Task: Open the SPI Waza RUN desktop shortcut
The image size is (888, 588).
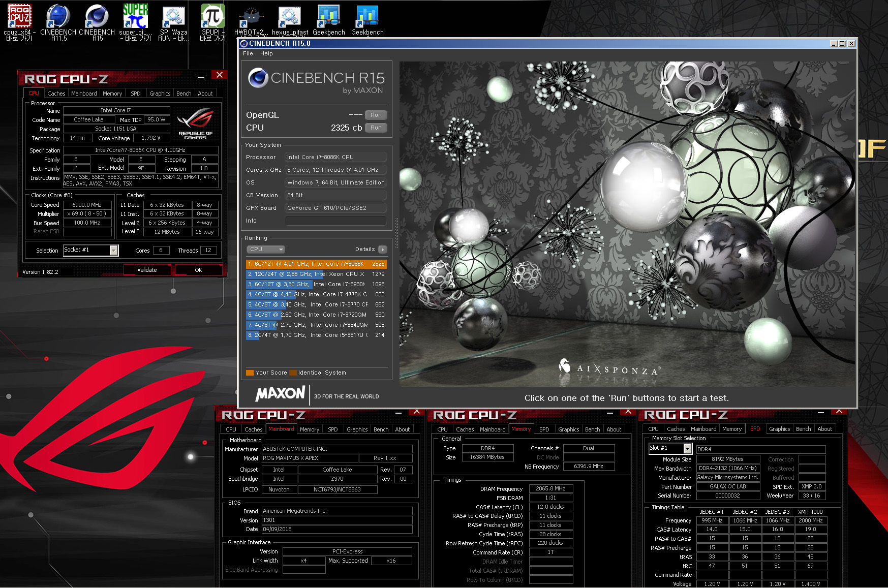Action: [x=174, y=22]
